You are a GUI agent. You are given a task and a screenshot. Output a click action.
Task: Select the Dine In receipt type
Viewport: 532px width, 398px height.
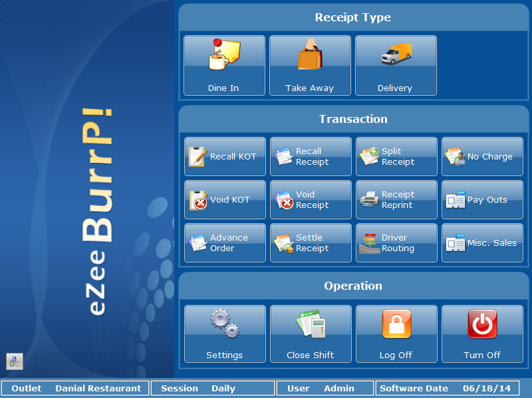(224, 65)
